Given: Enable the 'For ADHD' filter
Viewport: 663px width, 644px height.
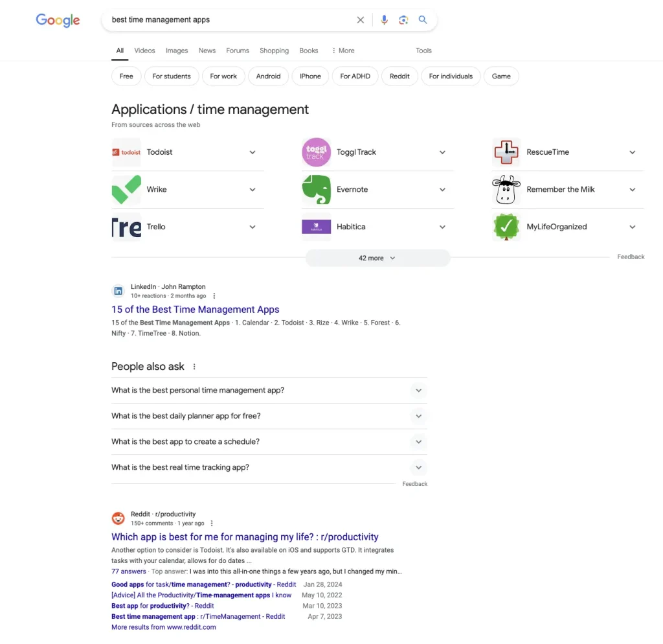Looking at the screenshot, I should (355, 76).
